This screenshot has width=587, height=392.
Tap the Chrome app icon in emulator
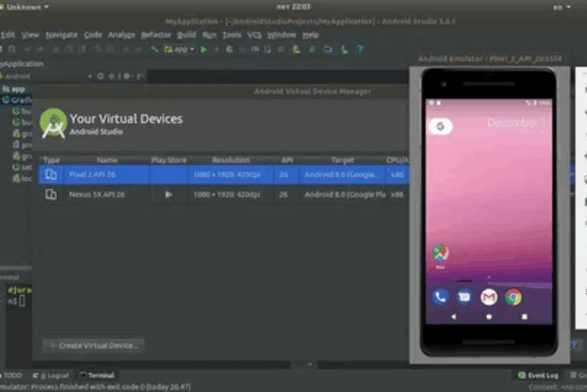pyautogui.click(x=513, y=298)
